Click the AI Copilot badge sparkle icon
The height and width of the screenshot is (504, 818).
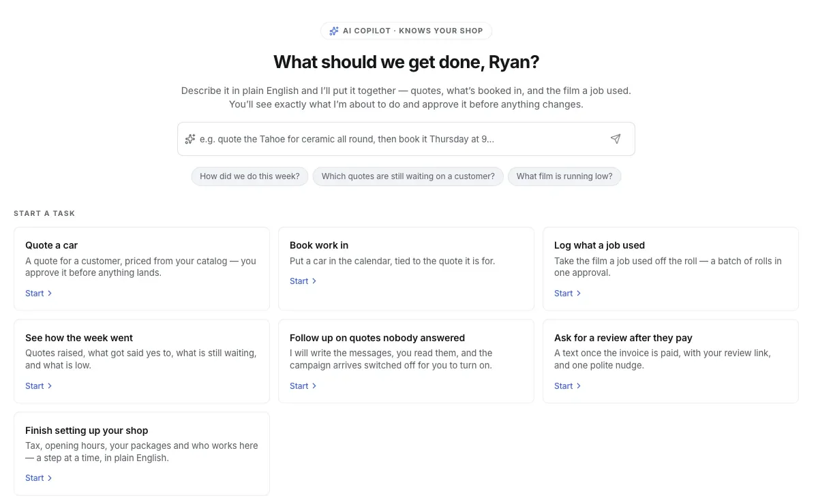point(334,31)
